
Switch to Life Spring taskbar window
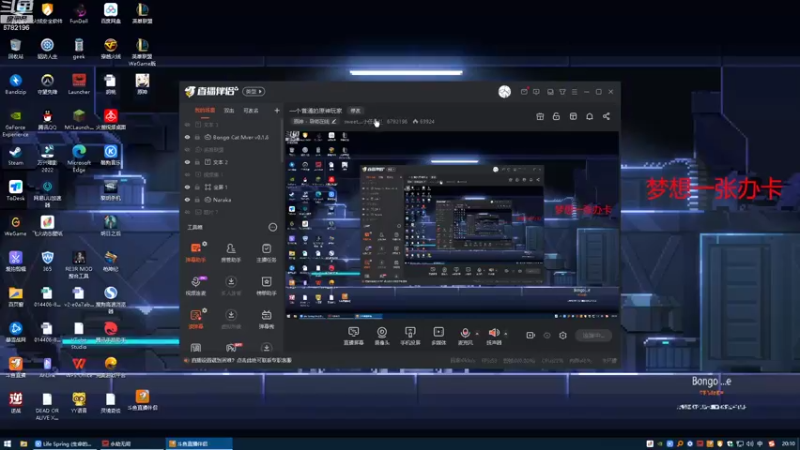(x=64, y=444)
